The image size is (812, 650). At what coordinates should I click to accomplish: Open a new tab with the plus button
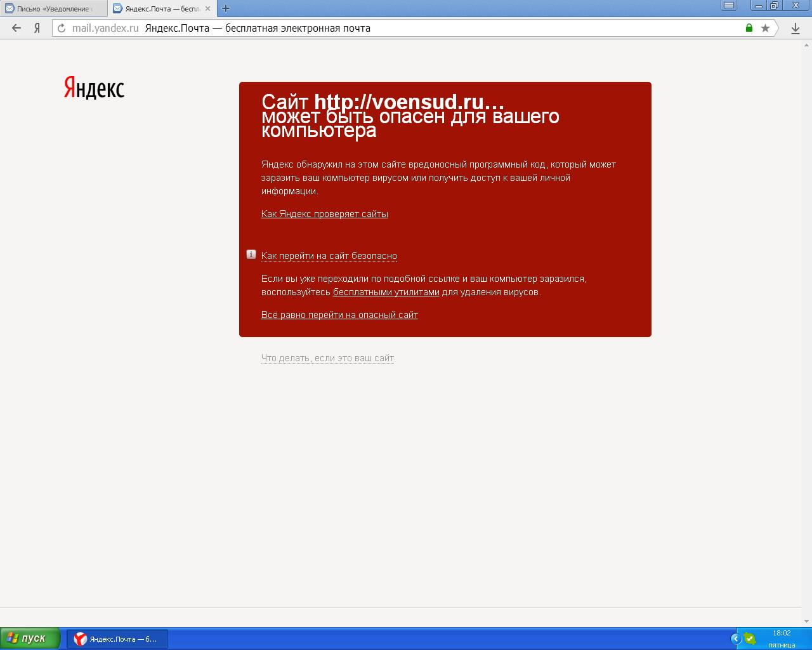click(225, 8)
